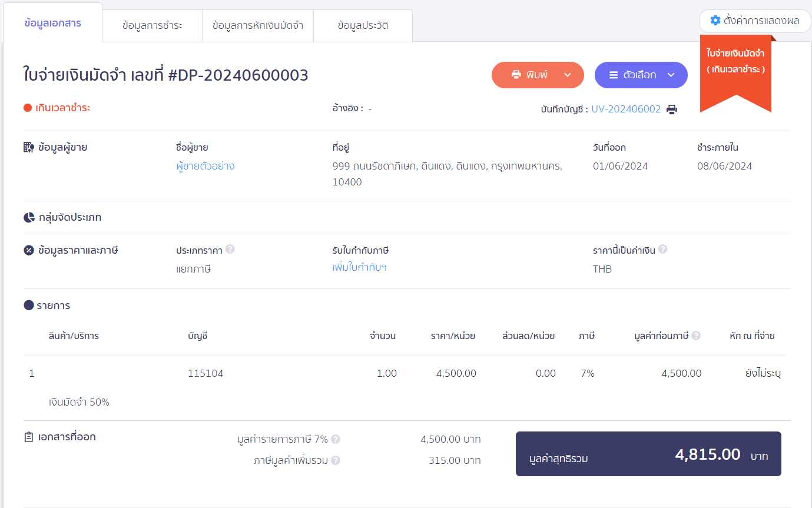
Task: Open the ข้อมูลการหักเงินมัดจำ tab
Action: (x=258, y=26)
